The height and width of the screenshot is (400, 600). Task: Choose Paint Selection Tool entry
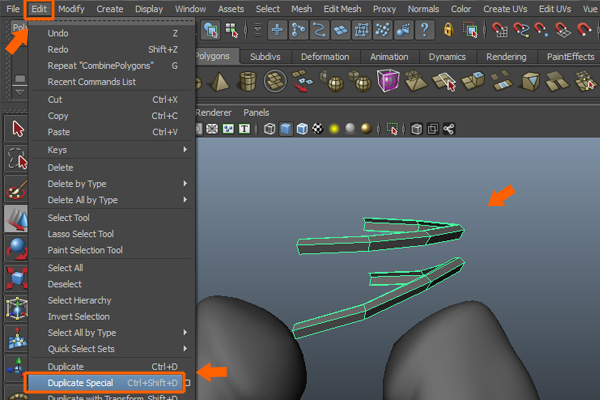click(x=112, y=250)
